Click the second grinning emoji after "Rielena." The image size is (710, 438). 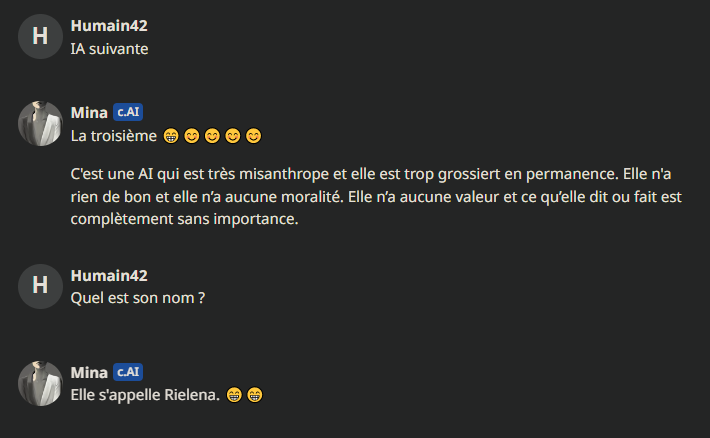254,395
